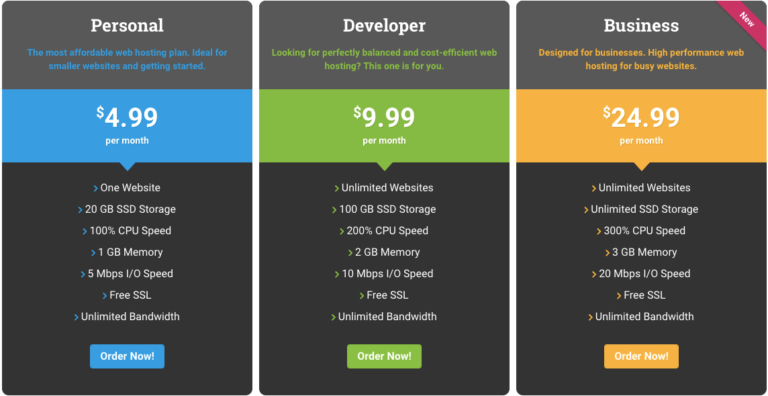Click the Business plan description text

[641, 59]
